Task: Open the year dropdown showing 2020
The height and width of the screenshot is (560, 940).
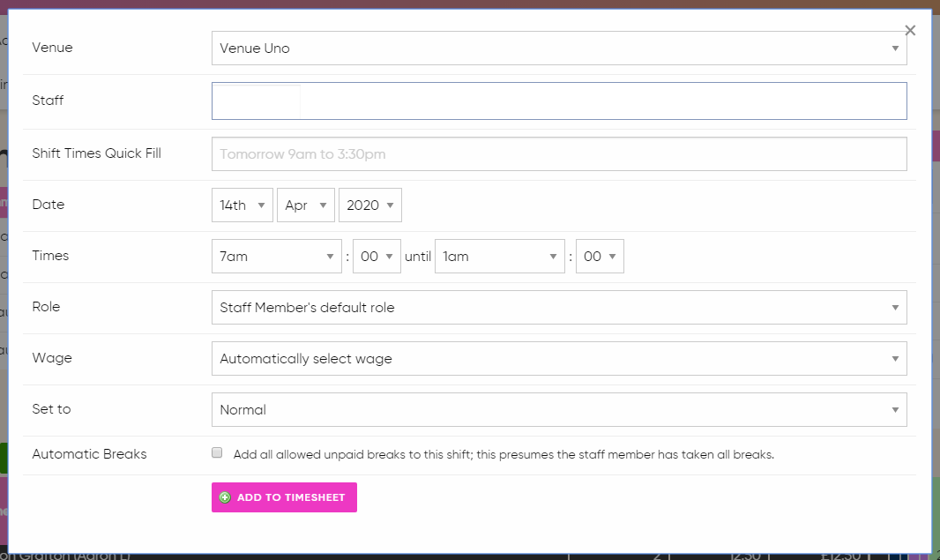Action: pyautogui.click(x=369, y=205)
